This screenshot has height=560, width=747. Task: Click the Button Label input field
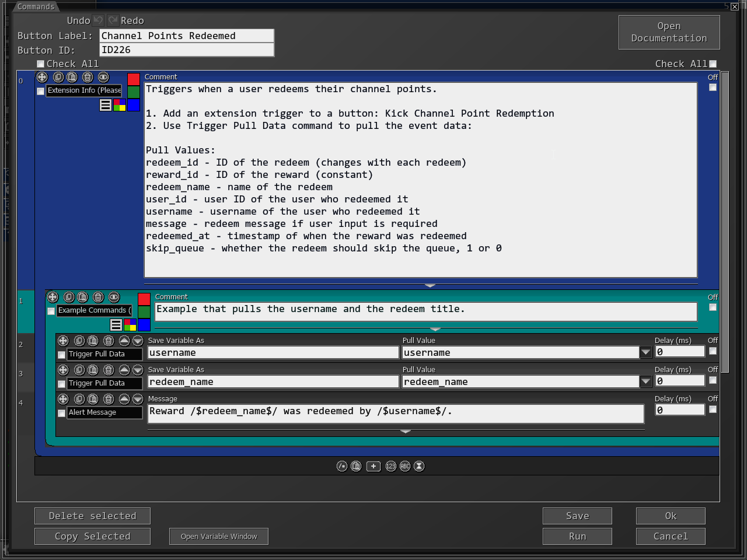tap(187, 36)
